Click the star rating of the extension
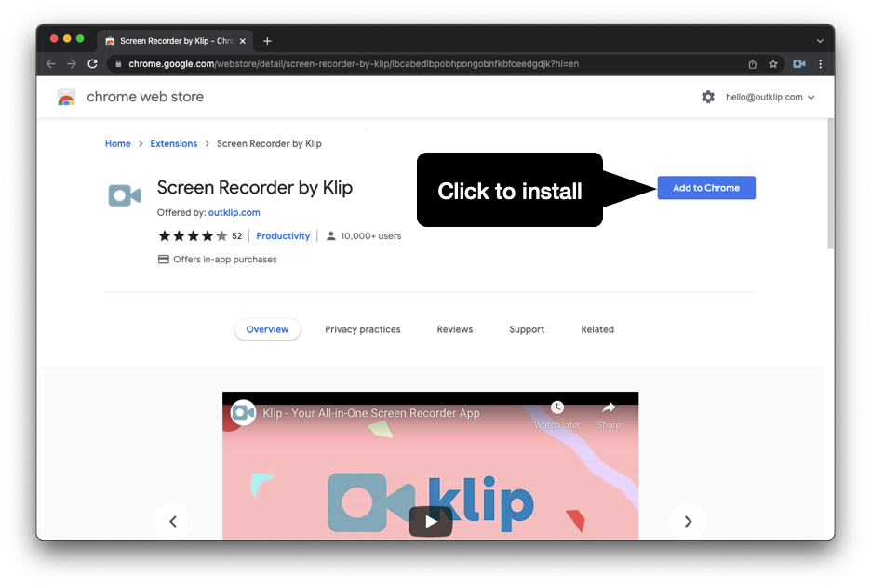The image size is (871, 588). pyautogui.click(x=193, y=236)
